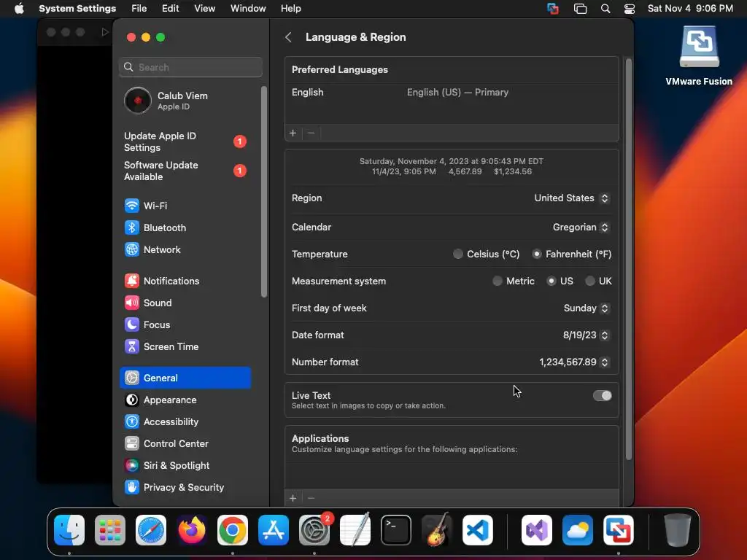The height and width of the screenshot is (560, 747).
Task: Open the cloud weather app in Dock
Action: [578, 530]
